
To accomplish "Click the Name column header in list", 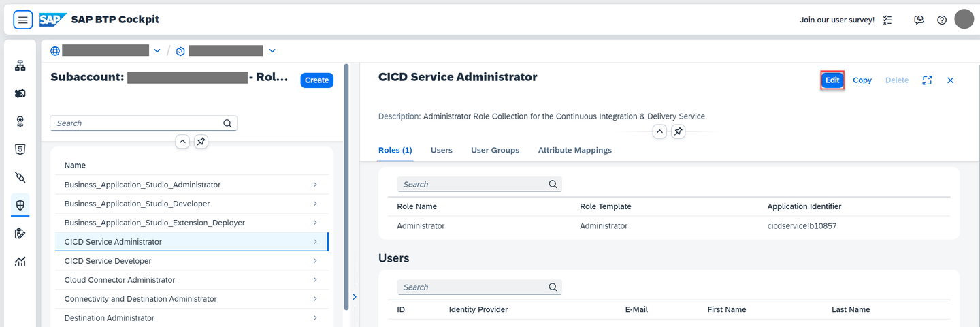I will tap(75, 166).
